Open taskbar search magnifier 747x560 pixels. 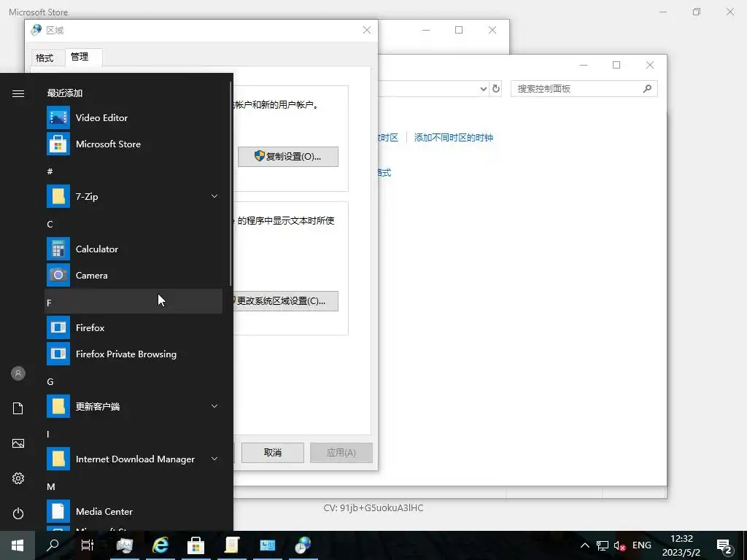[x=53, y=545]
